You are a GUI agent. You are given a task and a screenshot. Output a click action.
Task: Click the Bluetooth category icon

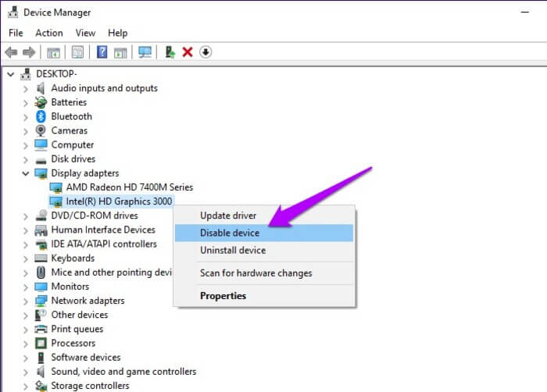click(41, 116)
